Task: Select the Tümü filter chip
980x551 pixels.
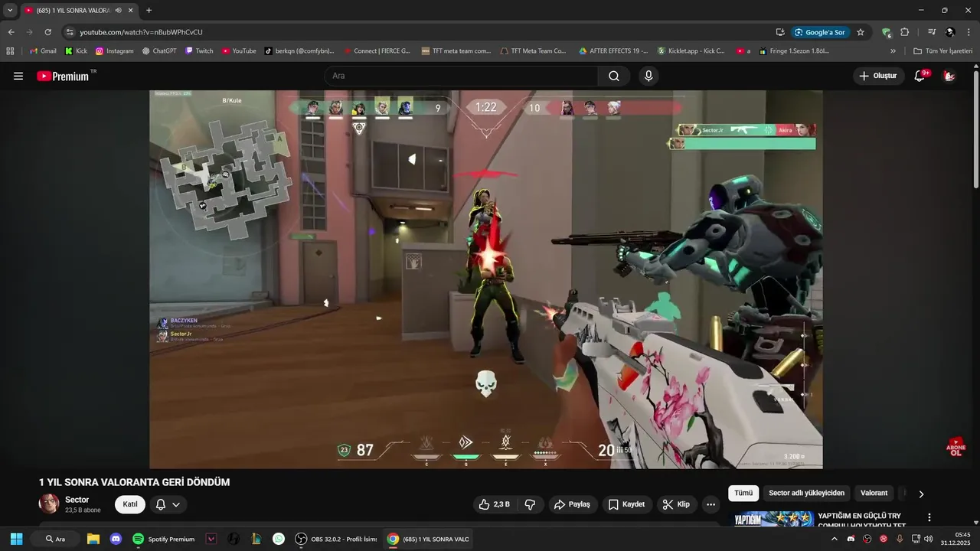Action: (743, 493)
